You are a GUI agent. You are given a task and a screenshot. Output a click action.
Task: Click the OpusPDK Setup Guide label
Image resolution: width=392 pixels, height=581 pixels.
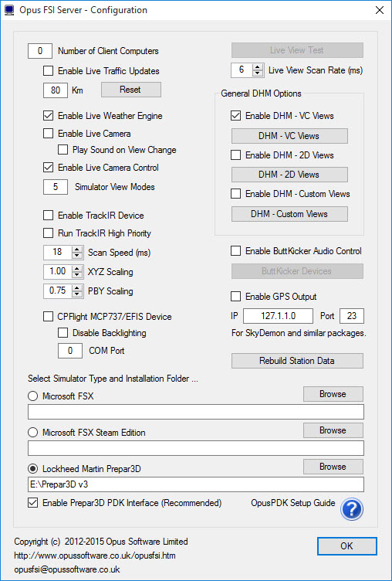coord(293,503)
